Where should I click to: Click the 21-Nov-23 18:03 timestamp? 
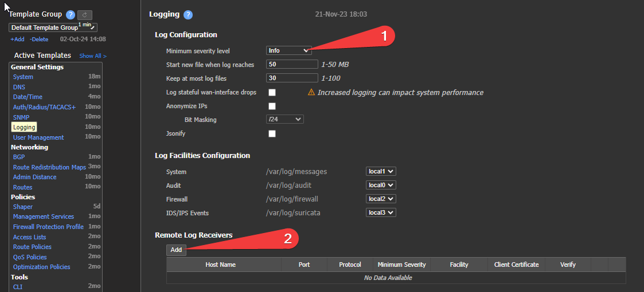coord(341,14)
